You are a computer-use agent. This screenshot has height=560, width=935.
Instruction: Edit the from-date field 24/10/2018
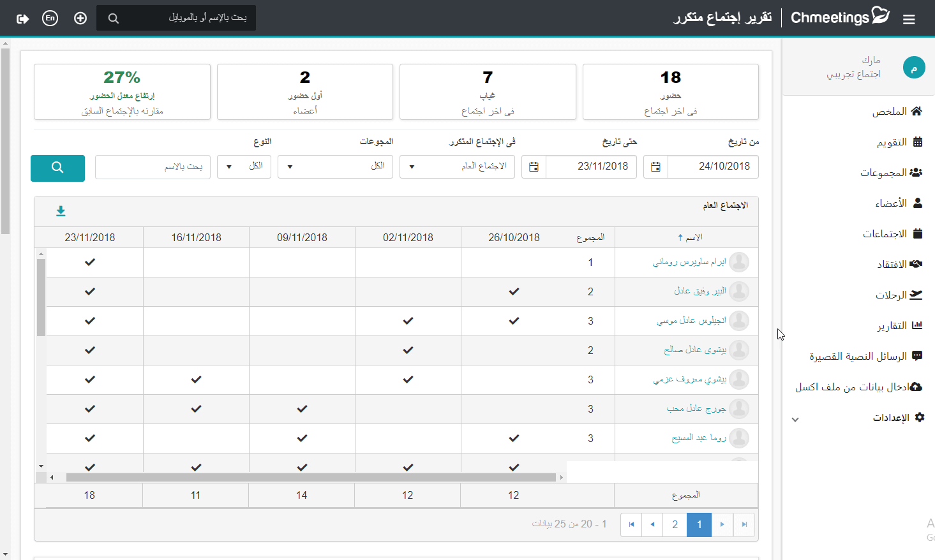(713, 166)
